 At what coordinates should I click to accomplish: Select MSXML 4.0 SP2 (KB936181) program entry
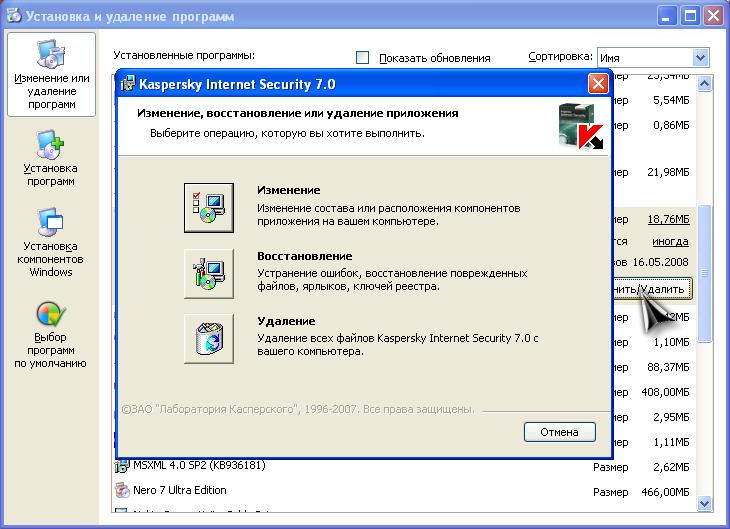point(198,466)
